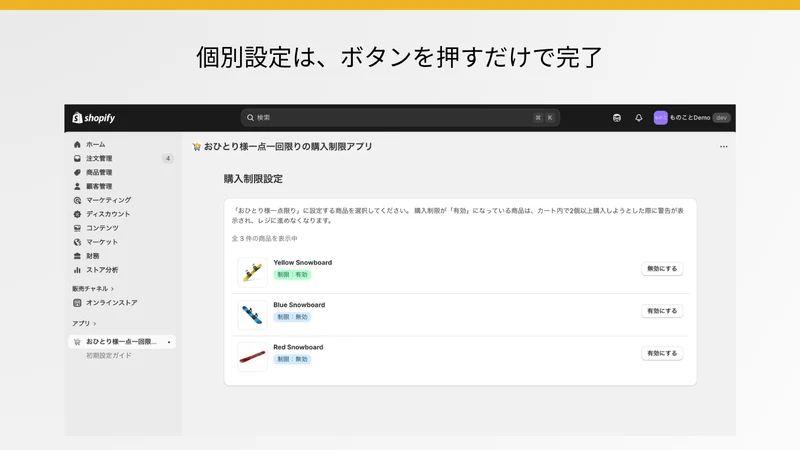Open the Sidekick assistant icon in the top bar

point(617,118)
